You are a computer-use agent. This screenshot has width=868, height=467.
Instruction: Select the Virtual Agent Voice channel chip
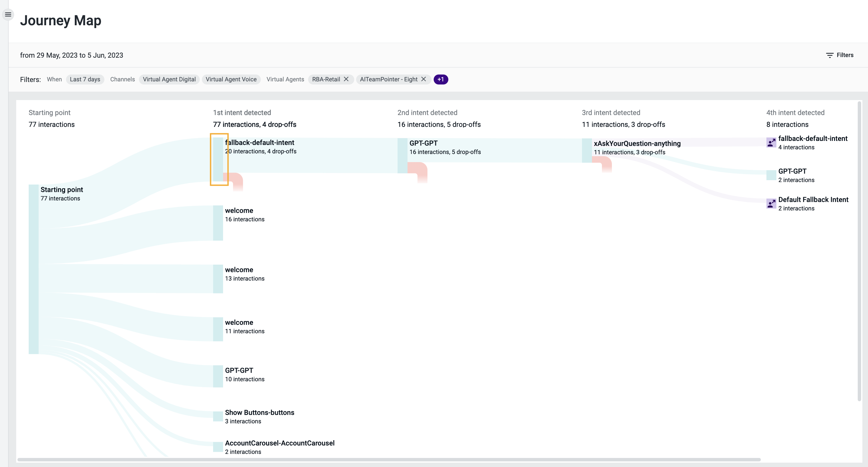[x=231, y=79]
